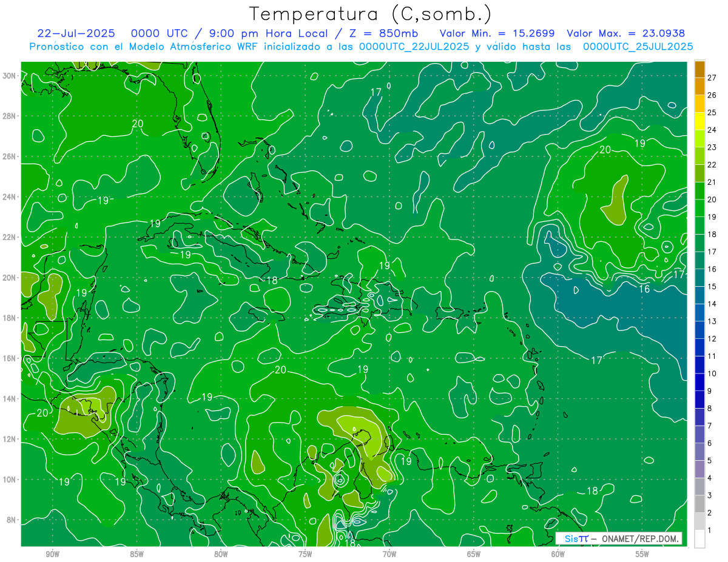The width and height of the screenshot is (728, 562).
Task: Click the '10N' latitude axis label
Action: point(10,480)
